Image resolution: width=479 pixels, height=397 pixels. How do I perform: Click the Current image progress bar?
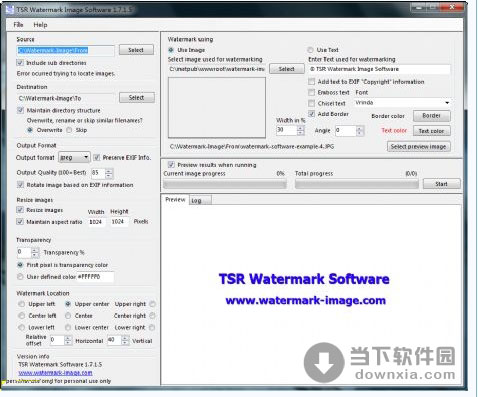[x=225, y=184]
